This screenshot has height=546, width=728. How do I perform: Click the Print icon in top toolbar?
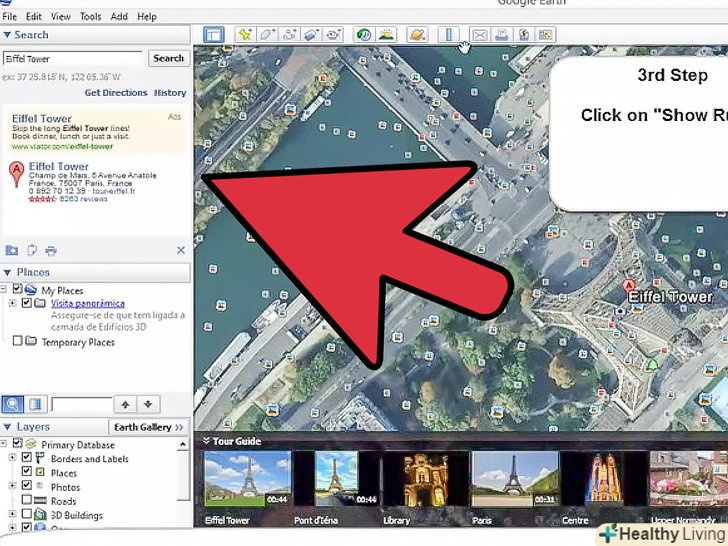(x=502, y=35)
